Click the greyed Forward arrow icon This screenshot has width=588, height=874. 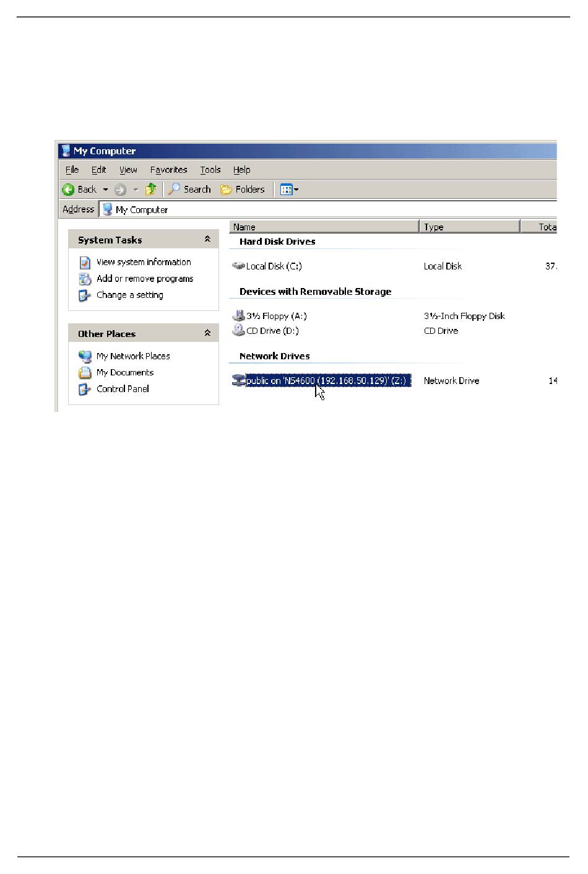tap(120, 190)
